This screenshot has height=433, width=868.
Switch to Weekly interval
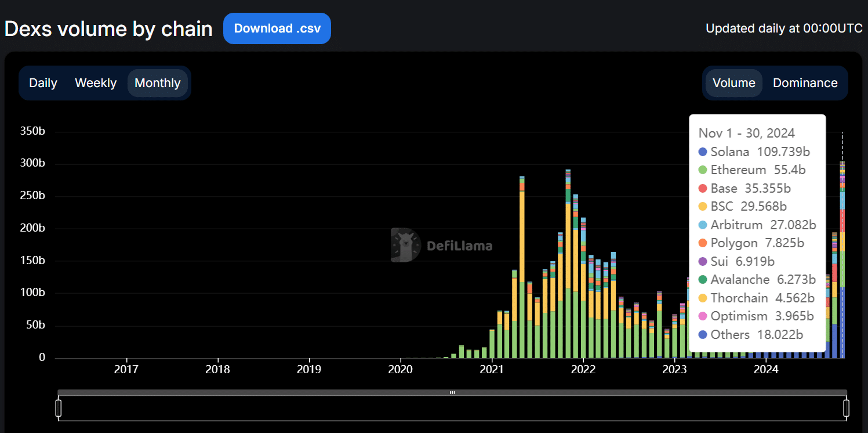(x=96, y=83)
